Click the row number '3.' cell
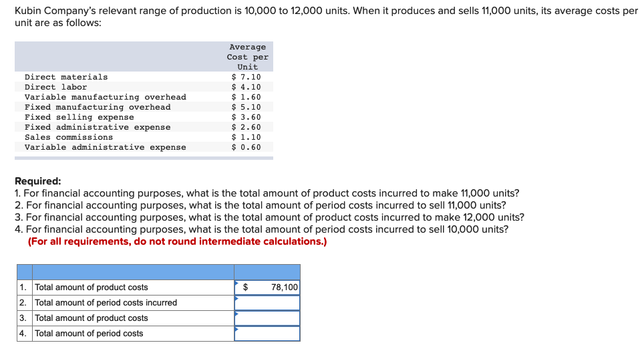Screen dimensions: 644x347 (25, 318)
